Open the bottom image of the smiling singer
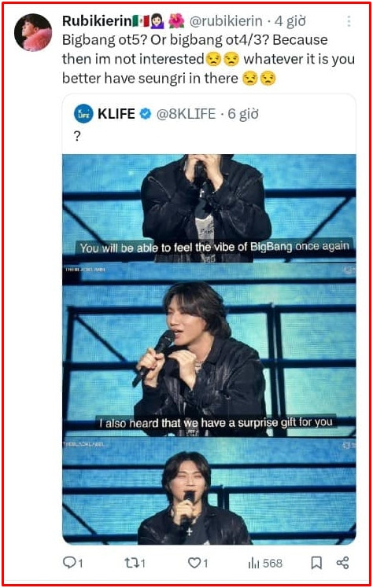This screenshot has width=373, height=588. coord(209,491)
